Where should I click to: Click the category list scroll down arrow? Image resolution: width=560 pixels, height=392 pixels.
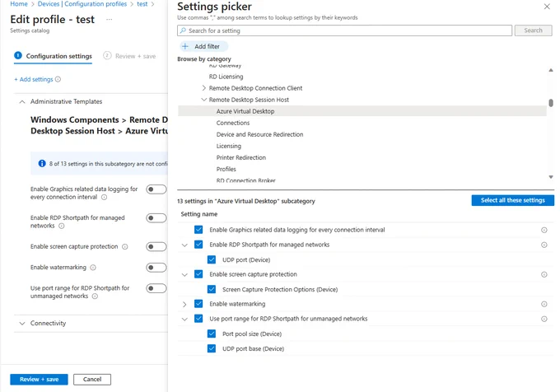(551, 177)
